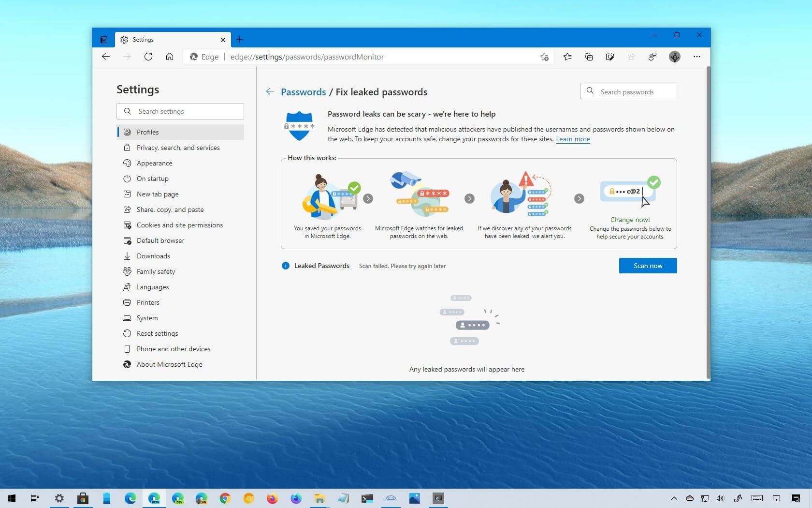This screenshot has width=812, height=508.
Task: Open Printers settings section
Action: [x=180, y=302]
